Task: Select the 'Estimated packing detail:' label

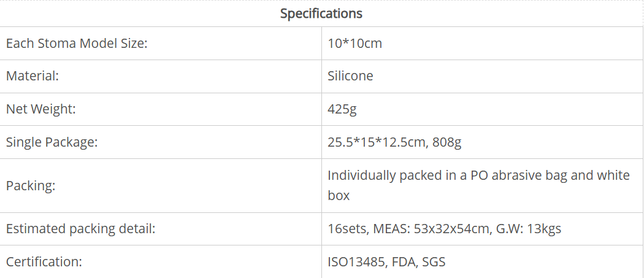Action: (80, 229)
